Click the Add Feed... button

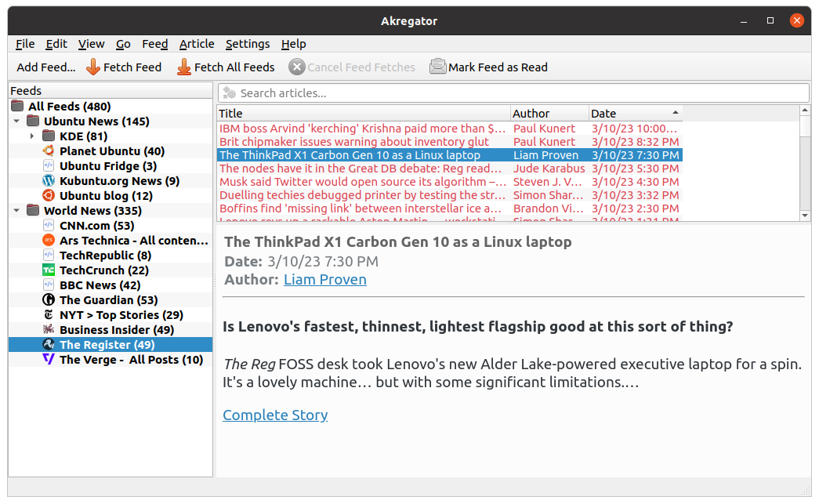coord(46,67)
